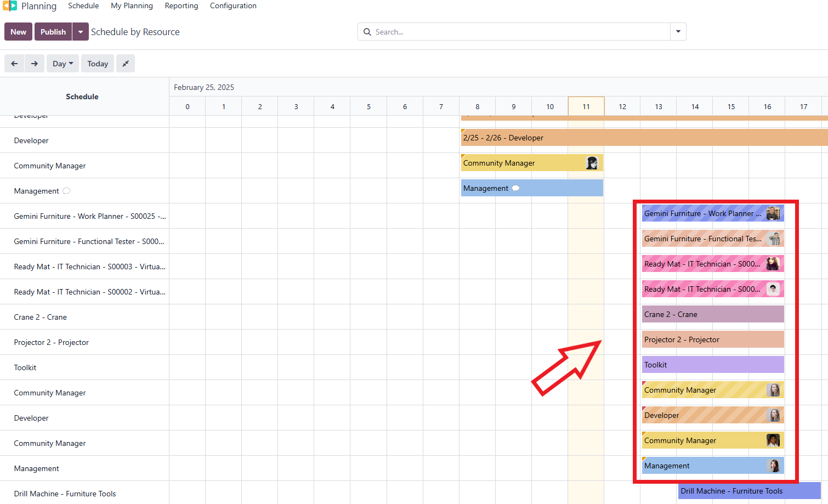828x504 pixels.
Task: Open the Reporting menu
Action: click(x=181, y=6)
